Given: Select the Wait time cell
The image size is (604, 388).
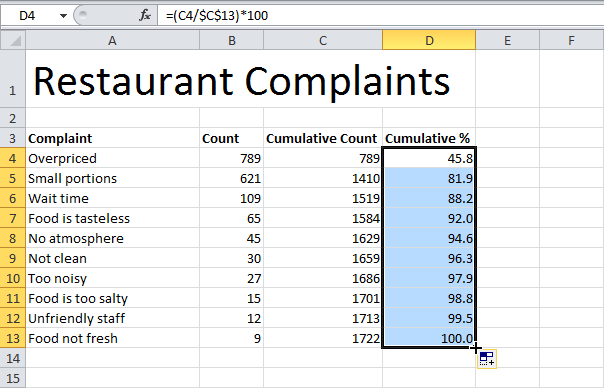Looking at the screenshot, I should [x=112, y=198].
